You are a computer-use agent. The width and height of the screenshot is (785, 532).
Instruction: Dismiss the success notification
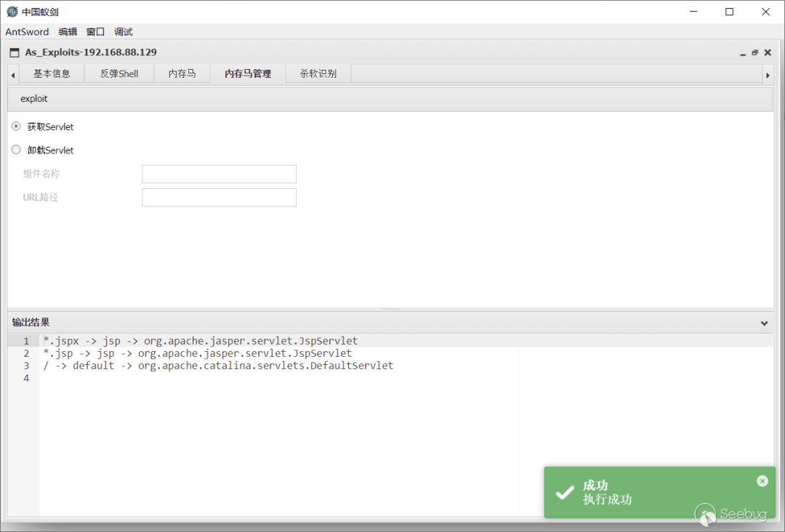[x=762, y=481]
